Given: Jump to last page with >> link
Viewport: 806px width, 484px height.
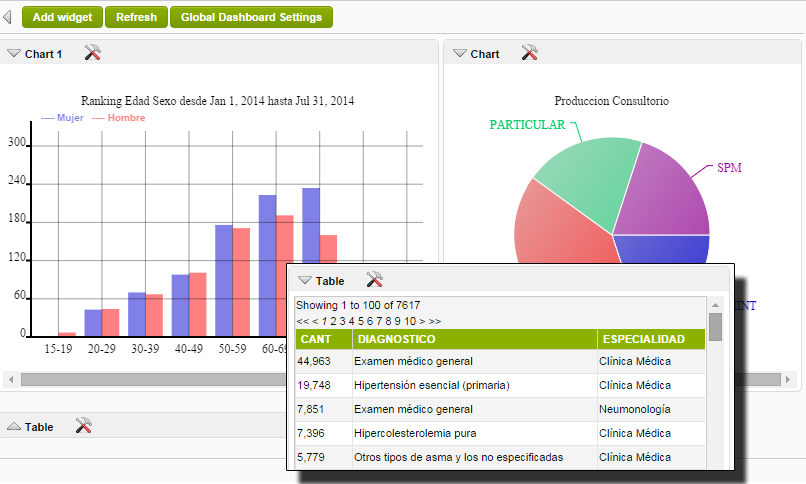Looking at the screenshot, I should (x=434, y=321).
